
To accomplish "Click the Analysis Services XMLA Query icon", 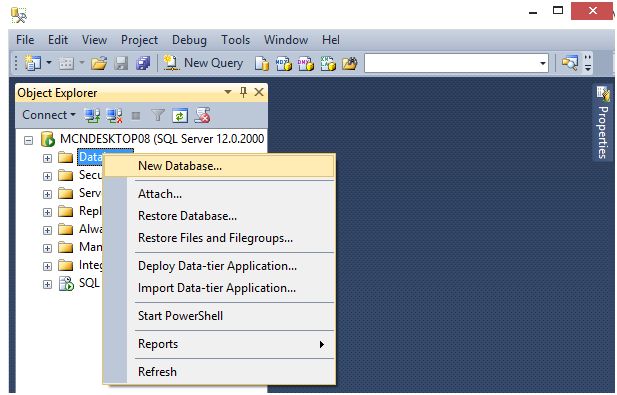I will tap(328, 63).
